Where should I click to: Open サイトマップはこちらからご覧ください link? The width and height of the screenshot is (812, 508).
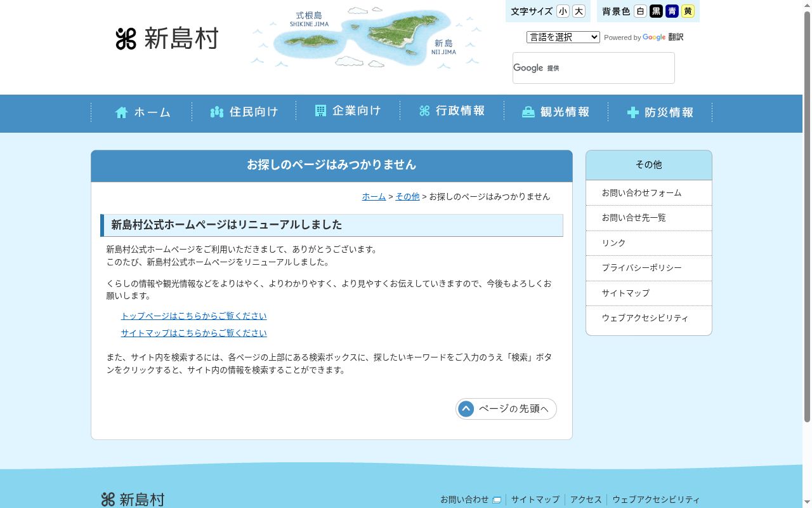click(x=194, y=333)
